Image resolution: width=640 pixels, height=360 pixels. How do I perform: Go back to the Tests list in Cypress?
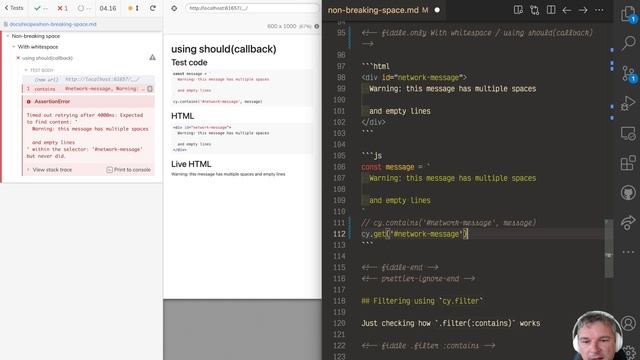(14, 8)
